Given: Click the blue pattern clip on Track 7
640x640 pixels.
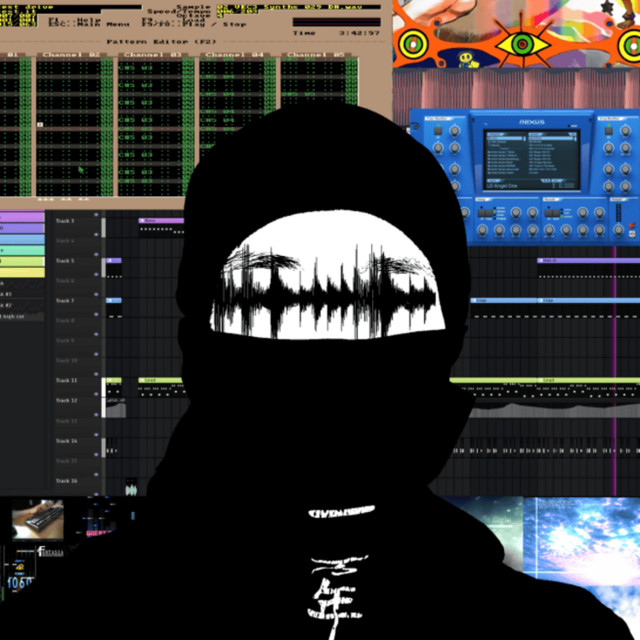Looking at the screenshot, I should [114, 300].
